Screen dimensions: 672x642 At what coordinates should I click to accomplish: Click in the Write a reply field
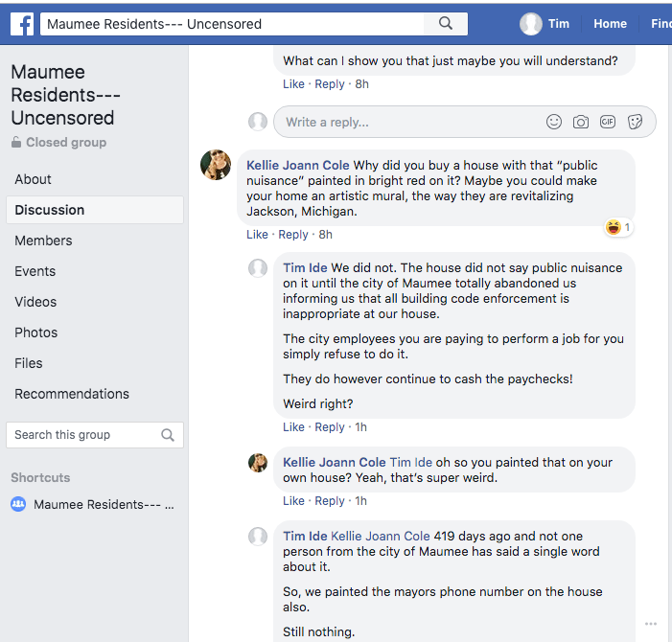pyautogui.click(x=403, y=122)
